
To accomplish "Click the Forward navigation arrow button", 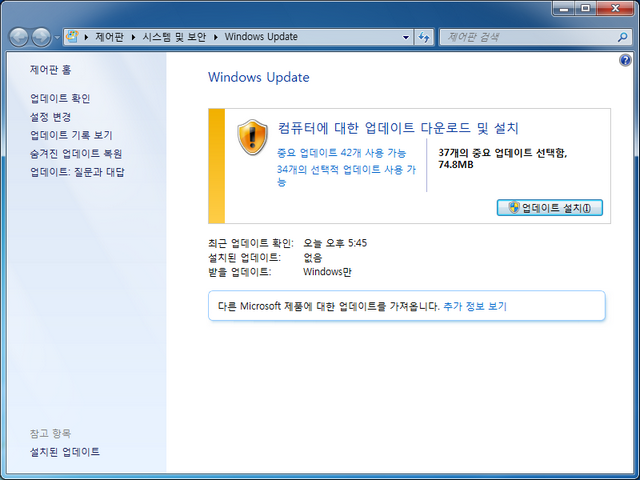I will [41, 37].
